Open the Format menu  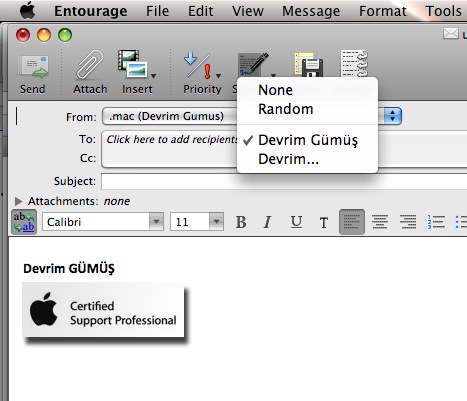pos(383,11)
